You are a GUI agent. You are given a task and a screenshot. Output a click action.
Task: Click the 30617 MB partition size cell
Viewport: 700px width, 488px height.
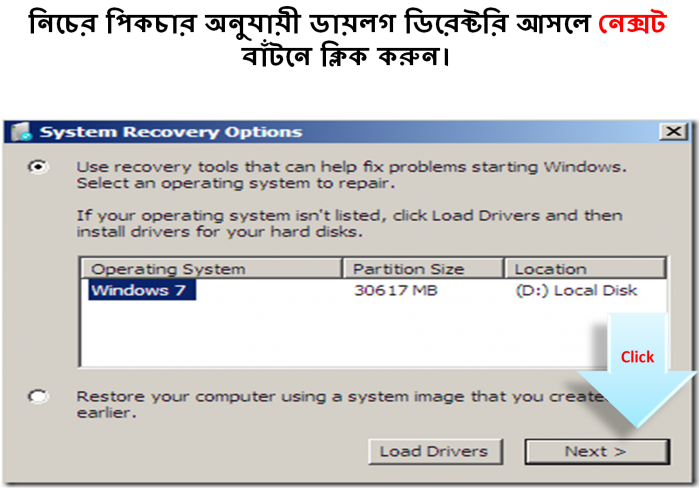click(x=396, y=290)
